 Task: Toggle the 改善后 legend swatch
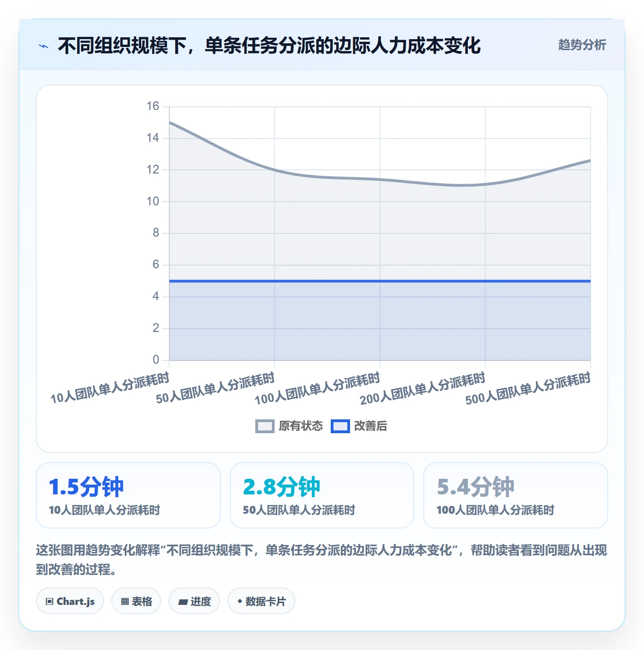(340, 426)
